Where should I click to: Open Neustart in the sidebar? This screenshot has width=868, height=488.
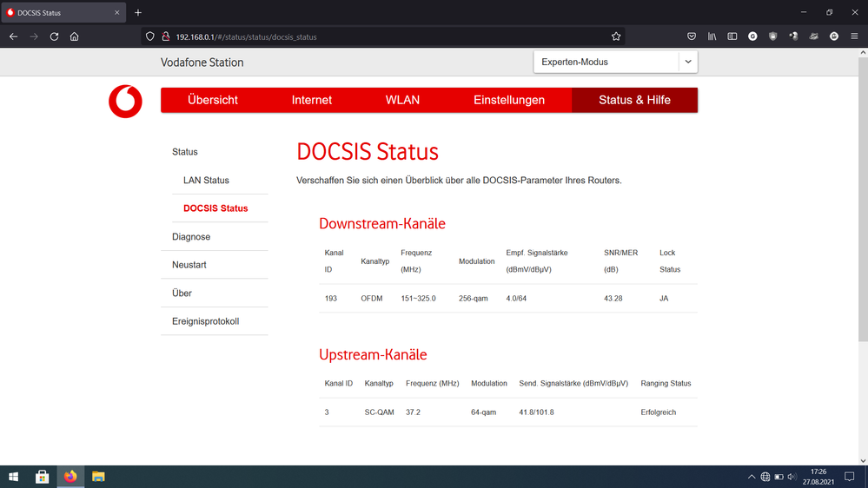coord(189,265)
